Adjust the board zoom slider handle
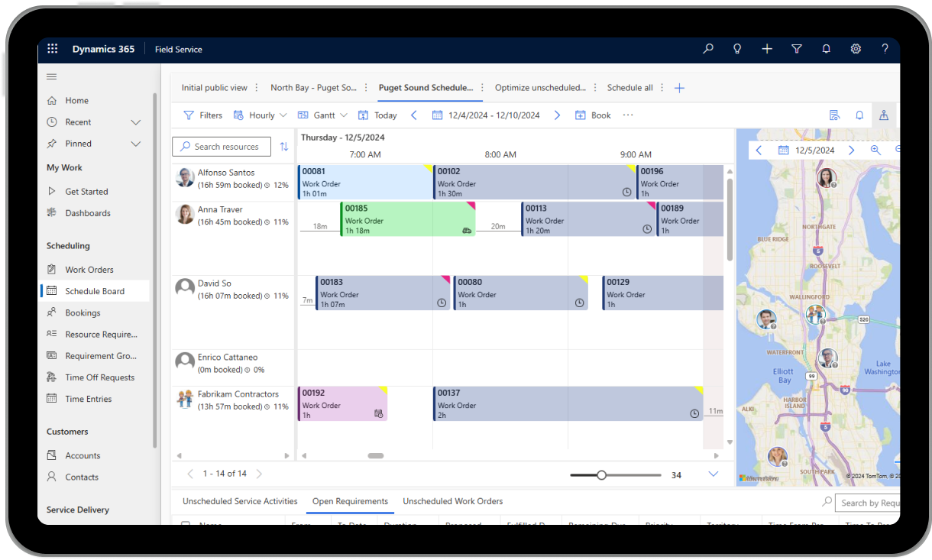 (x=602, y=475)
